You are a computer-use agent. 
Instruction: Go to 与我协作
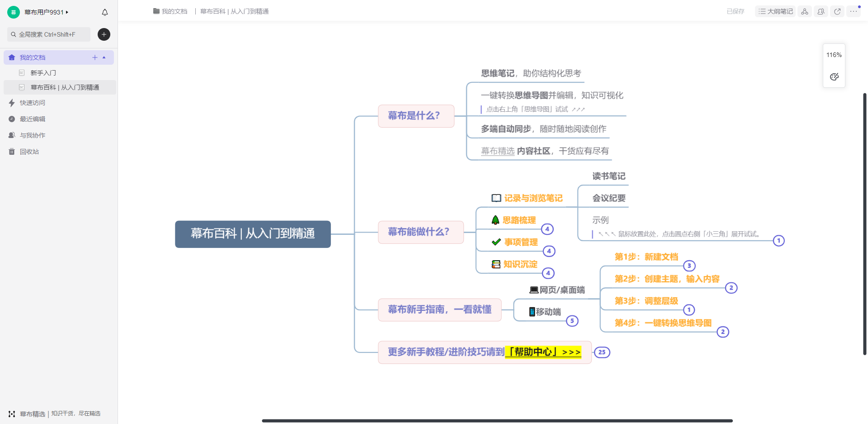pos(33,135)
